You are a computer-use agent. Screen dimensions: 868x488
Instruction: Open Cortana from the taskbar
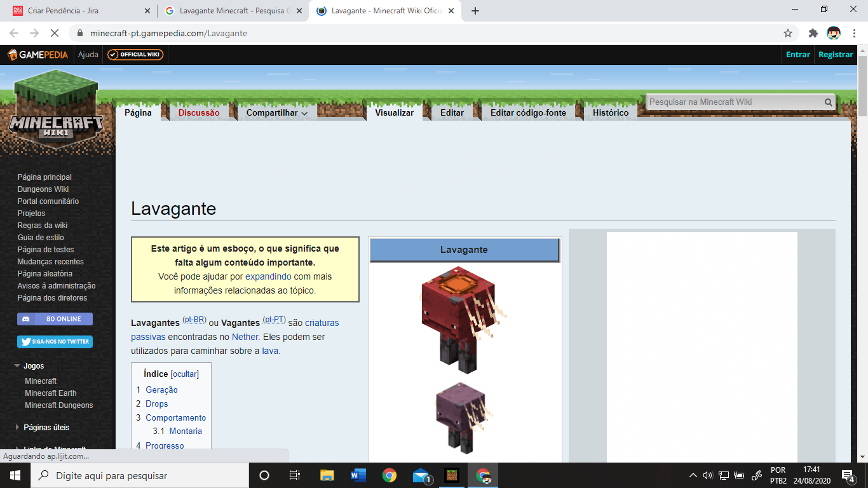264,475
